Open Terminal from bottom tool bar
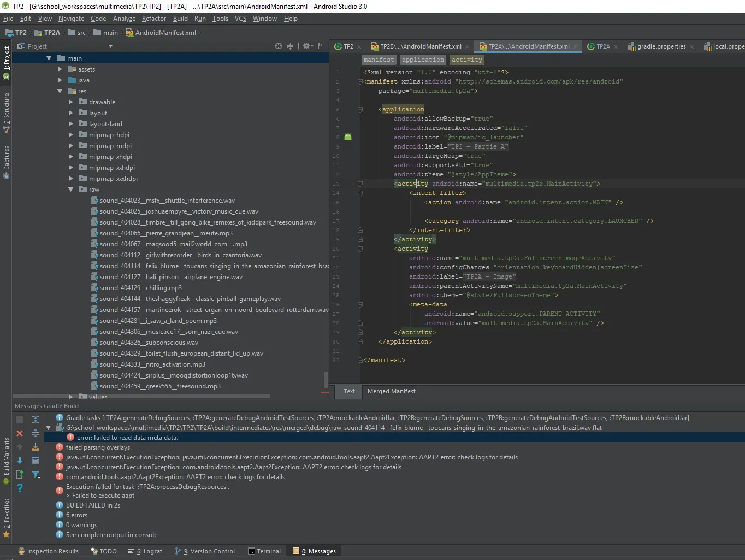The image size is (745, 560). tap(264, 551)
